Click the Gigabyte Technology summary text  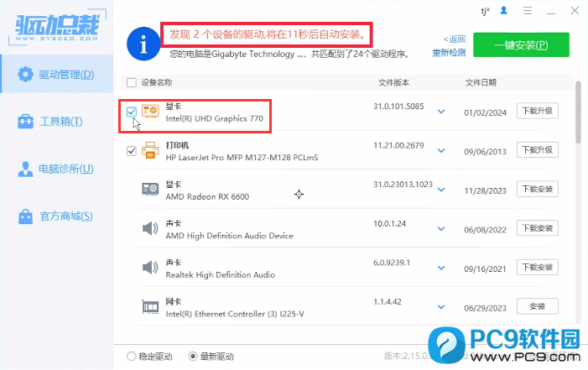click(289, 54)
